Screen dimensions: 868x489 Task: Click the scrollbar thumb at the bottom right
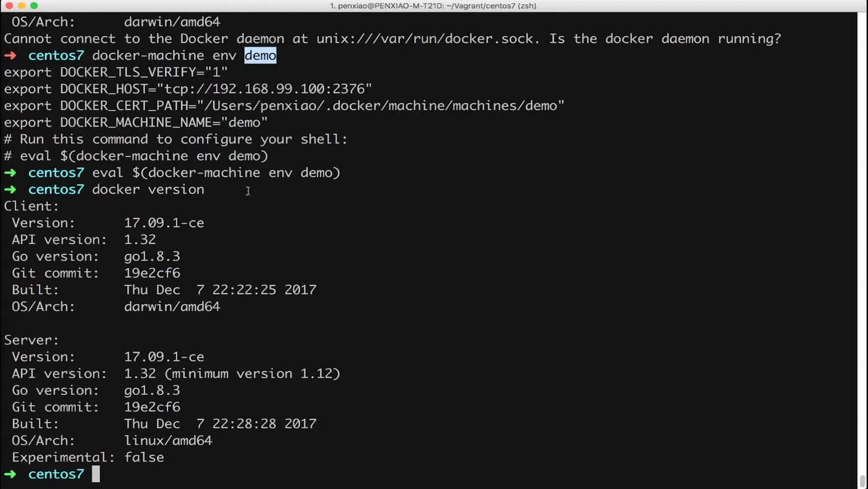[862, 481]
